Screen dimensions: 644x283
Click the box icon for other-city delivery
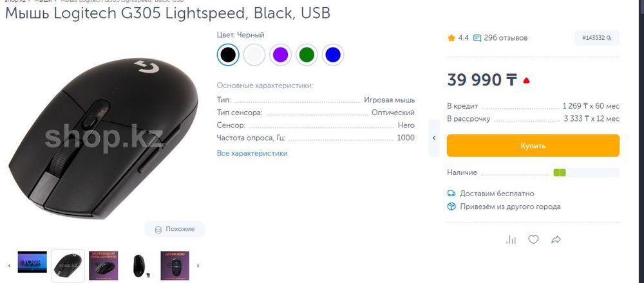coord(451,206)
